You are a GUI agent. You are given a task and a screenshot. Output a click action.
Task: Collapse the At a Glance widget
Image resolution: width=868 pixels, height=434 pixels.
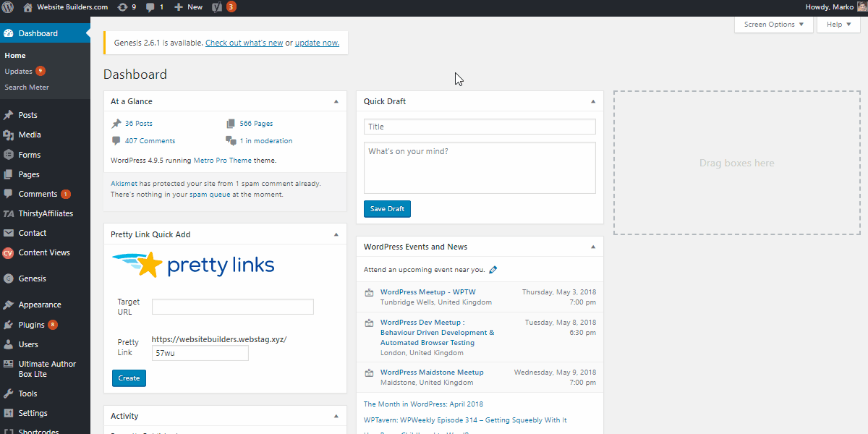coord(336,101)
